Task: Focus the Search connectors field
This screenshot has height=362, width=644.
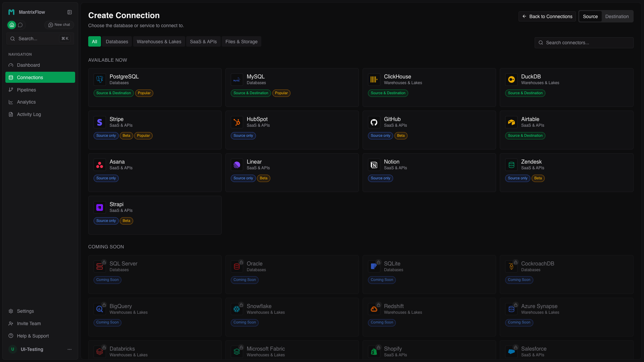Action: tap(584, 43)
